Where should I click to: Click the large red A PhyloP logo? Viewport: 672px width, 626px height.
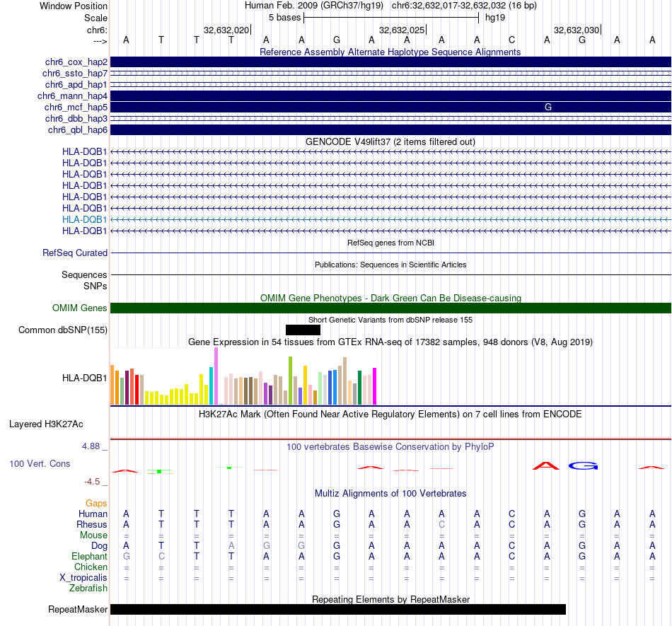tap(545, 465)
